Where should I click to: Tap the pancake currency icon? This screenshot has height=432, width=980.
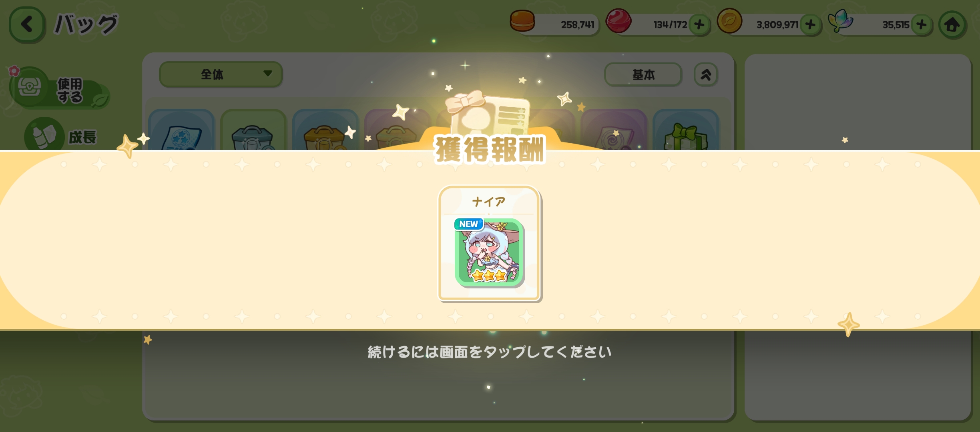[x=522, y=21]
